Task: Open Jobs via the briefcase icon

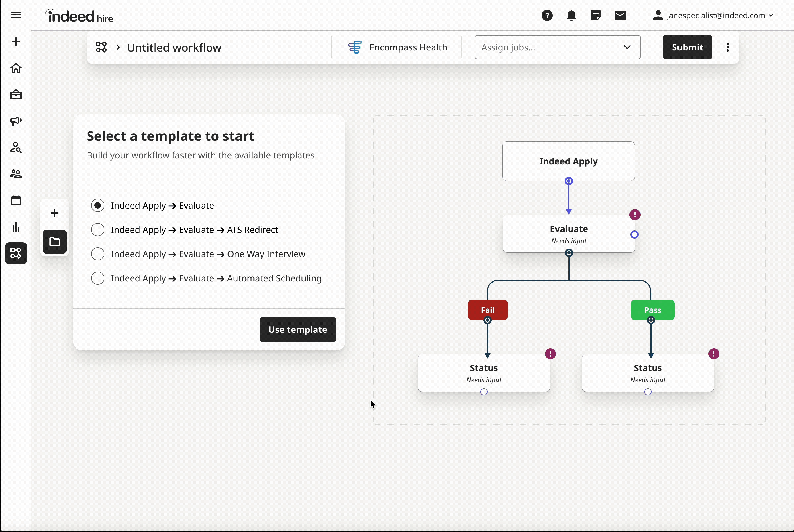Action: click(x=16, y=94)
